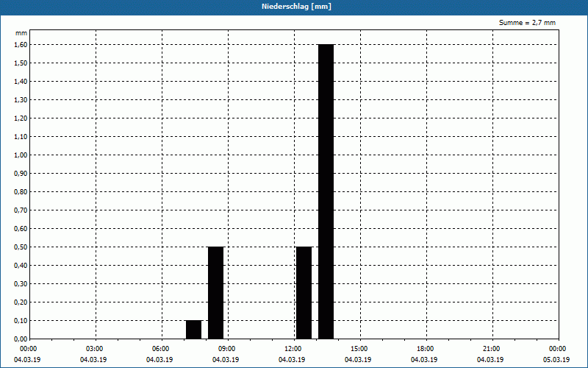Select the 12:00 time label

coord(293,349)
